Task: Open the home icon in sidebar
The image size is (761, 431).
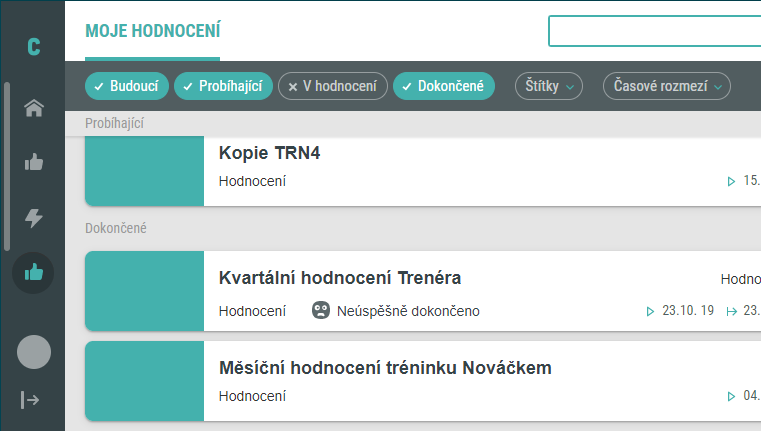Action: pyautogui.click(x=33, y=108)
